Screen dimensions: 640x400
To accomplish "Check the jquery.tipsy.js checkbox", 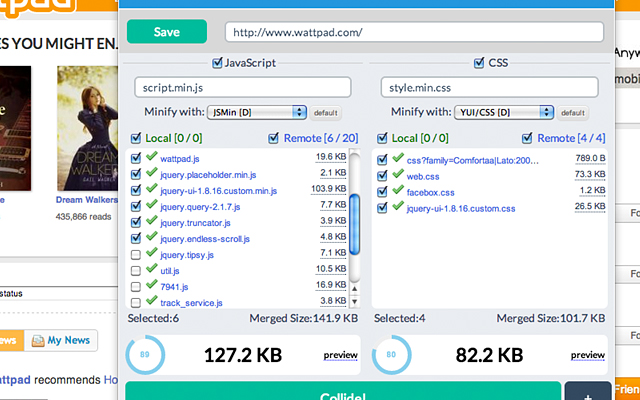I will coord(136,255).
